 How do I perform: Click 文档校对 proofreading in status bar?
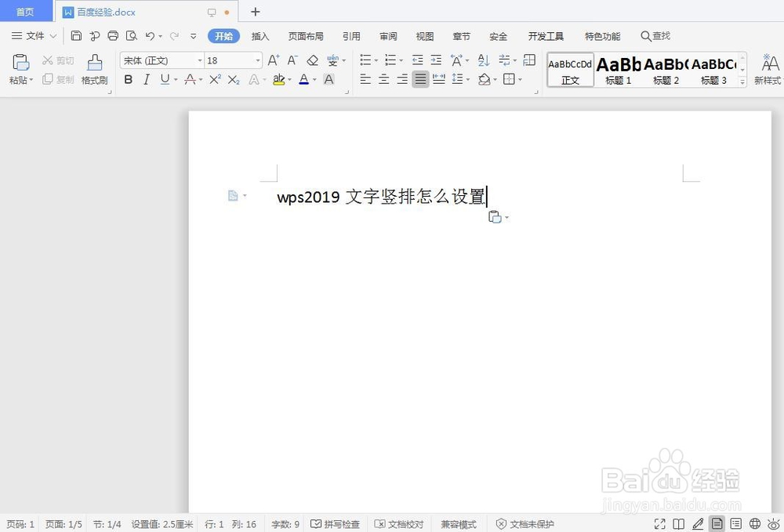(x=399, y=524)
